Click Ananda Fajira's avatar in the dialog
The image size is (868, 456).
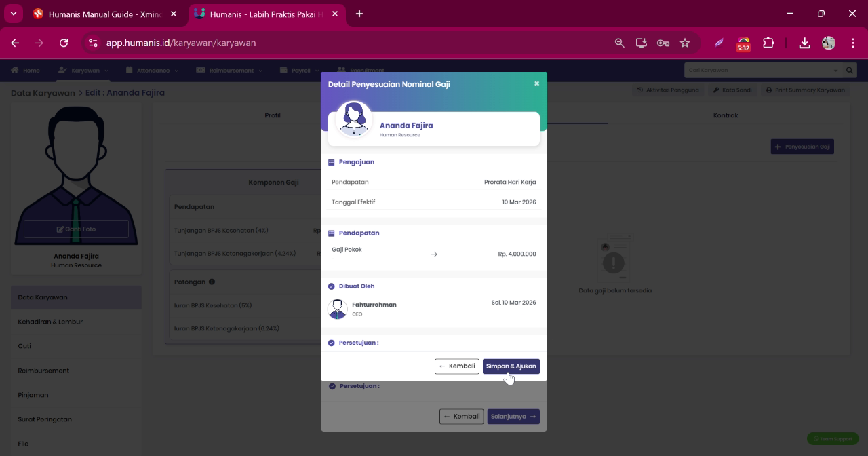click(x=354, y=119)
